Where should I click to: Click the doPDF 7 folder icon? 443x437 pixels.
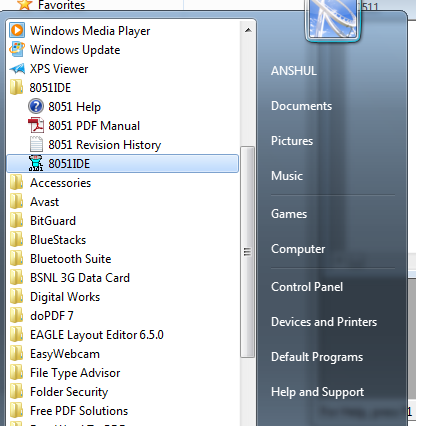(x=16, y=315)
